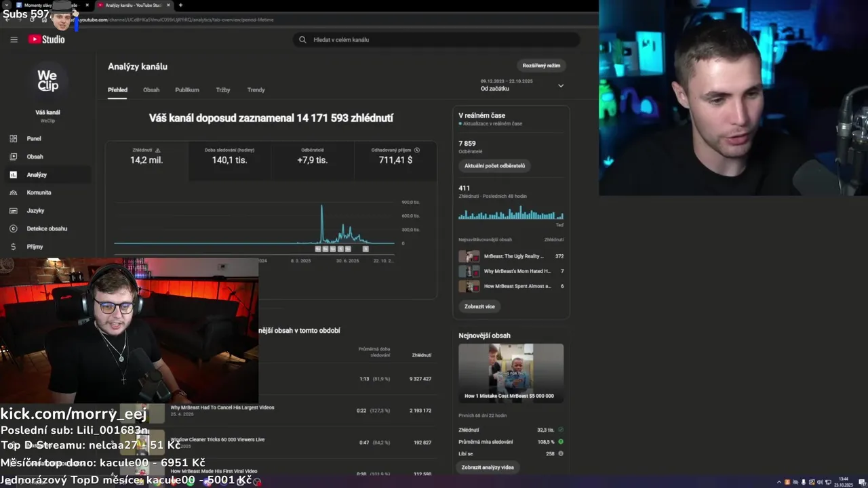Select the Zhlédnutí 14,2 mil. metric card
868x488 pixels.
[x=147, y=161]
